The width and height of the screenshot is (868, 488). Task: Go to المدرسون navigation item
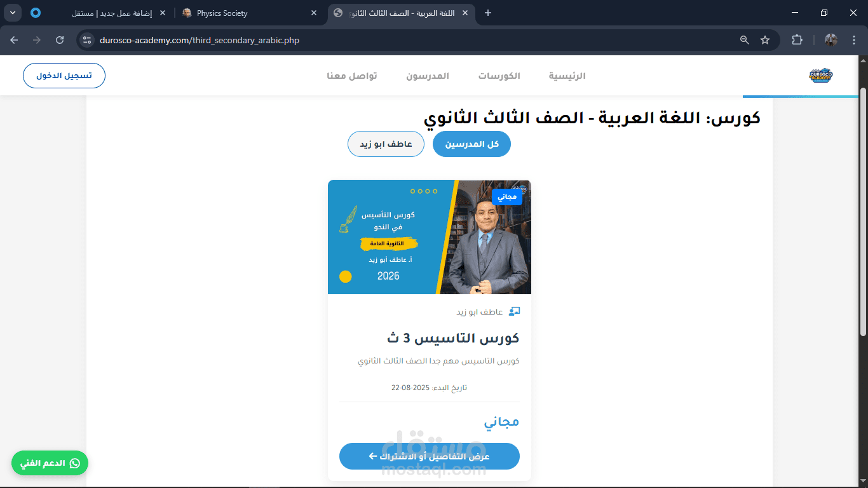click(x=428, y=76)
